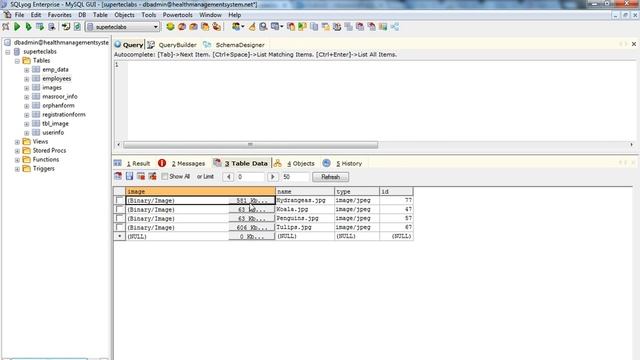
Task: Click the grid icon beside 1 Result
Action: point(118,163)
